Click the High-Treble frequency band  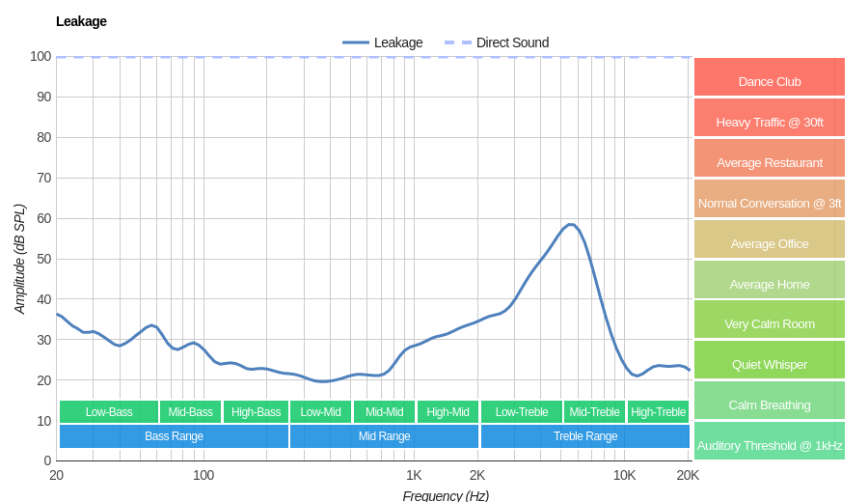(x=658, y=412)
